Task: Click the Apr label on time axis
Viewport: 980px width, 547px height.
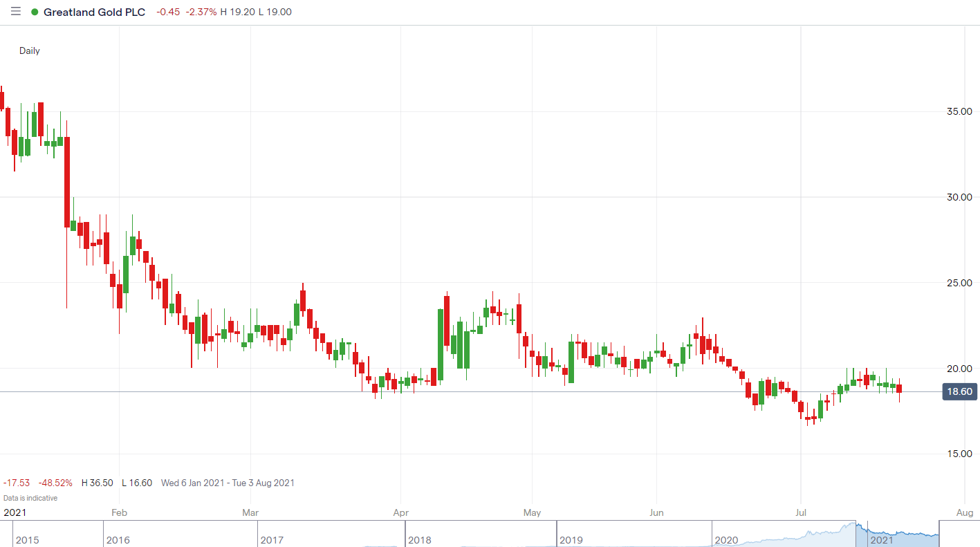Action: 400,512
